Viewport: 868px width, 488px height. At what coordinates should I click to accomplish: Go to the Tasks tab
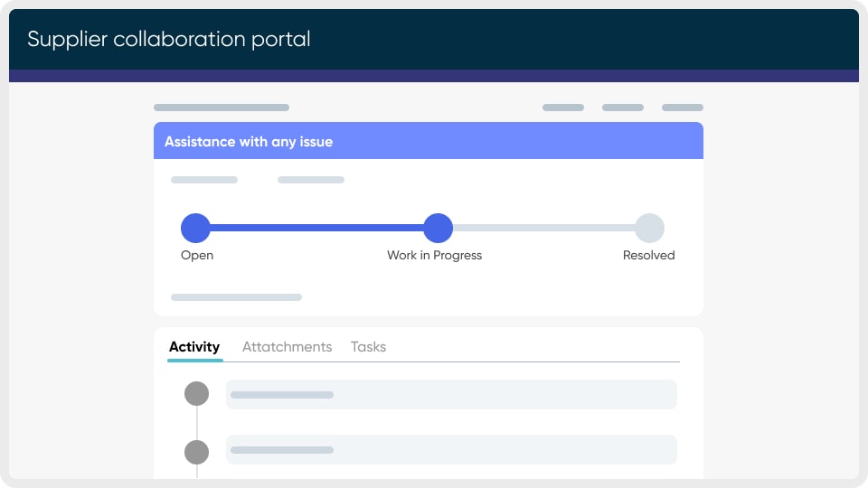368,347
